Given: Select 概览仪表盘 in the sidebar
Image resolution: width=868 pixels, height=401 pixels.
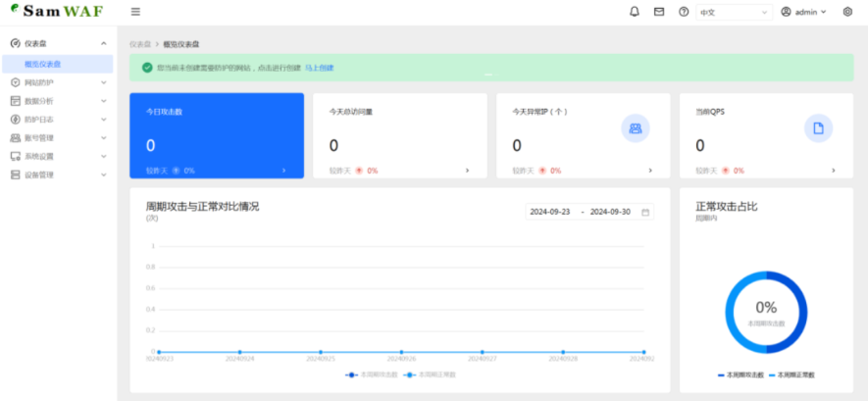Looking at the screenshot, I should coord(58,64).
